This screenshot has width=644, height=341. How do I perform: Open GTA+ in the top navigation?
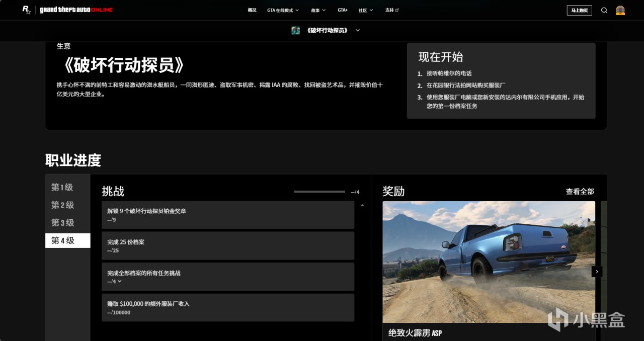pyautogui.click(x=343, y=10)
